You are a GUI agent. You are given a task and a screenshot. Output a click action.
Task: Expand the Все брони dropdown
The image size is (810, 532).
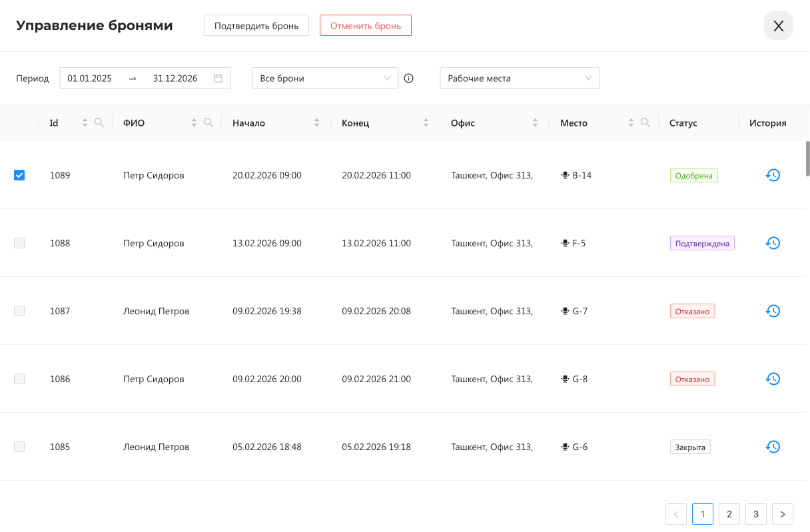click(324, 78)
